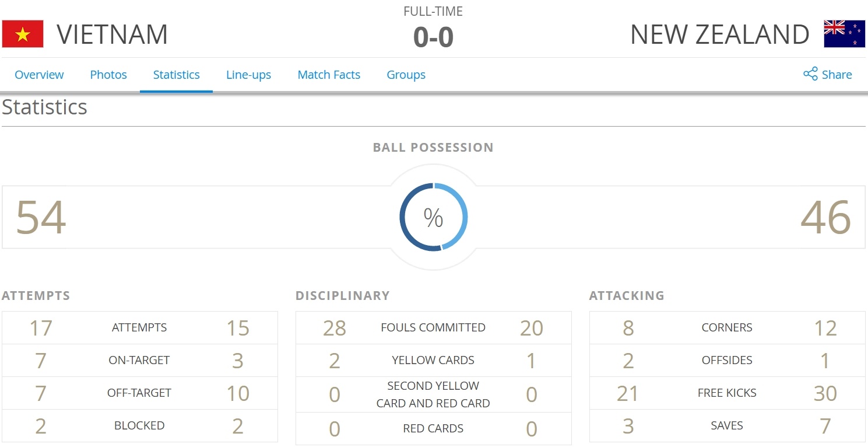
Task: View the Match Facts tab
Action: (329, 75)
